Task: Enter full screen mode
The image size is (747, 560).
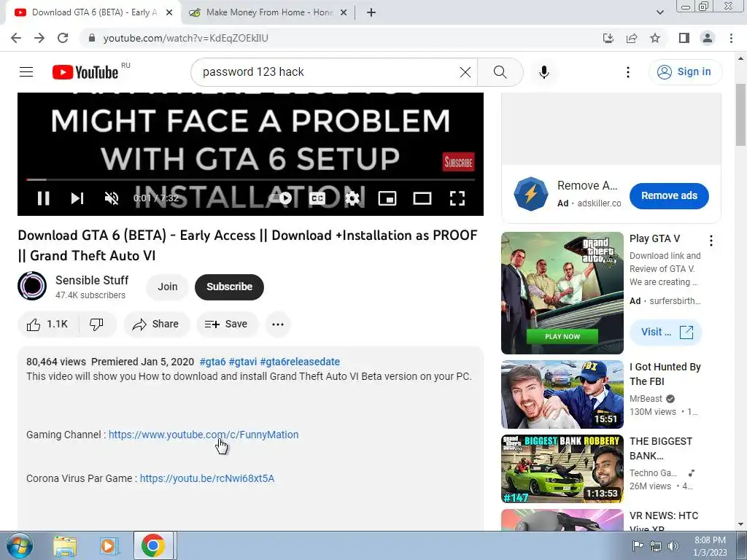Action: click(457, 198)
